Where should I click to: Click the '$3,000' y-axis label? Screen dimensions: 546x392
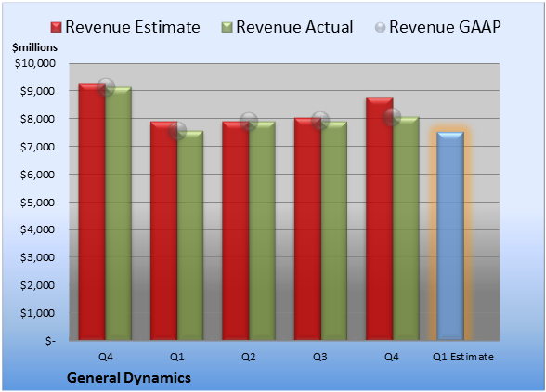(37, 257)
